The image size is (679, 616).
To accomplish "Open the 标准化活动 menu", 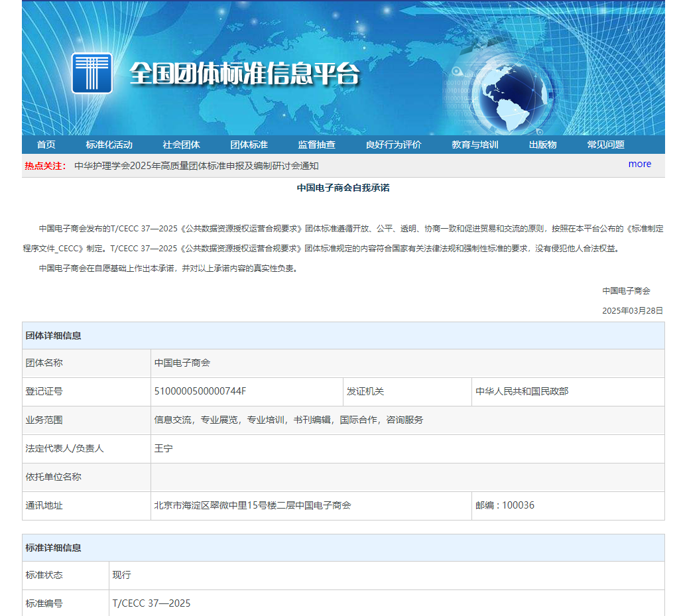I will (109, 145).
